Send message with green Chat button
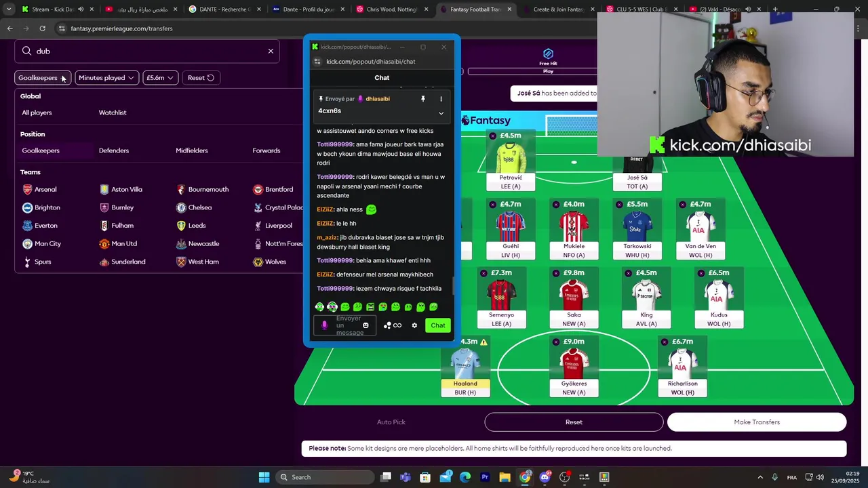 click(x=438, y=325)
